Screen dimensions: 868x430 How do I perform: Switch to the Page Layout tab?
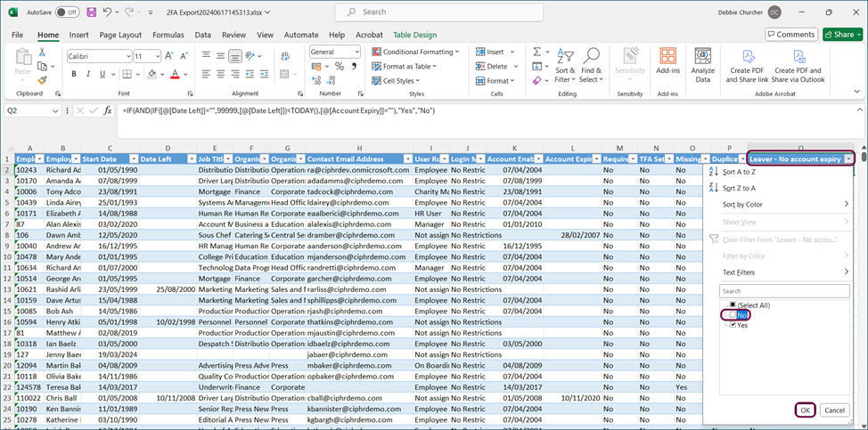click(x=120, y=35)
